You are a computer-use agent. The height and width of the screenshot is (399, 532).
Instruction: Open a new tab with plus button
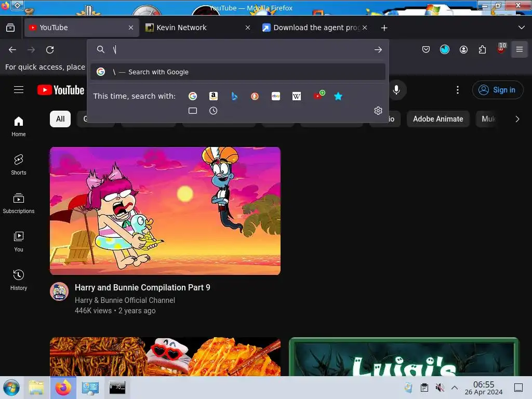[x=384, y=28]
